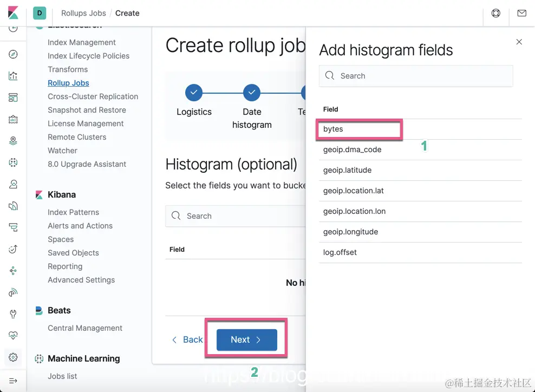The image size is (535, 392).
Task: Open SIEM from the radar icon
Action: point(13,292)
